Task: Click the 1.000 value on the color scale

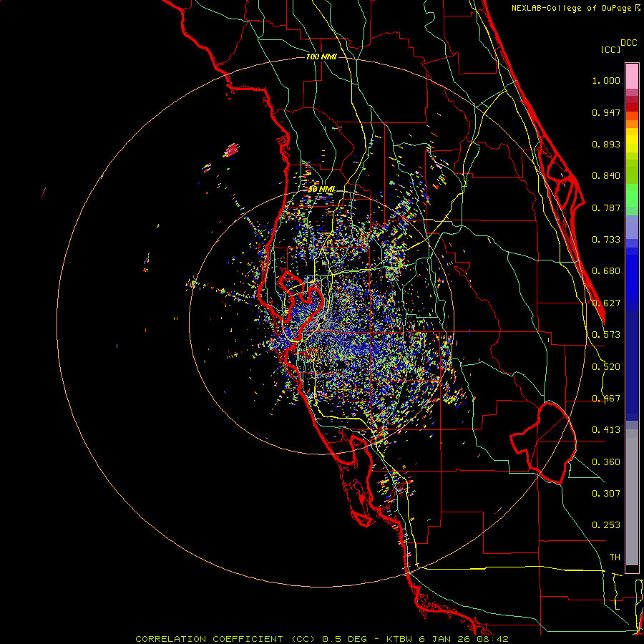Action: click(x=606, y=80)
